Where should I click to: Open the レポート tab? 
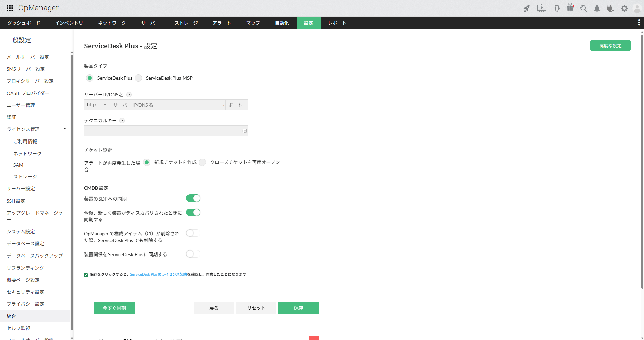tap(337, 23)
